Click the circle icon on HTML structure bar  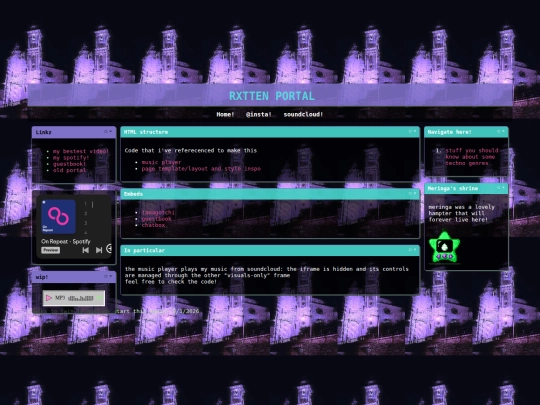coord(410,132)
